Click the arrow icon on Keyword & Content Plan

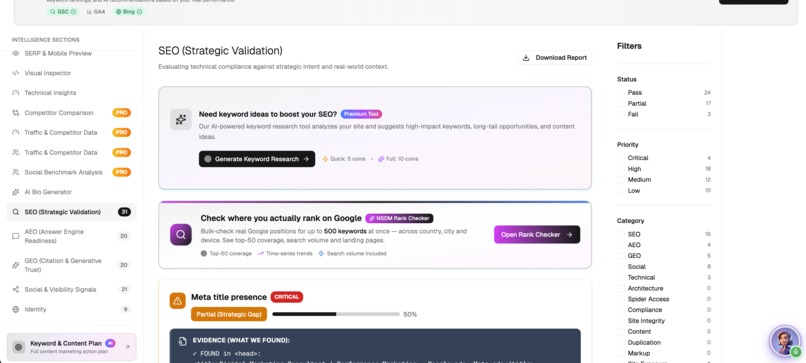click(127, 347)
